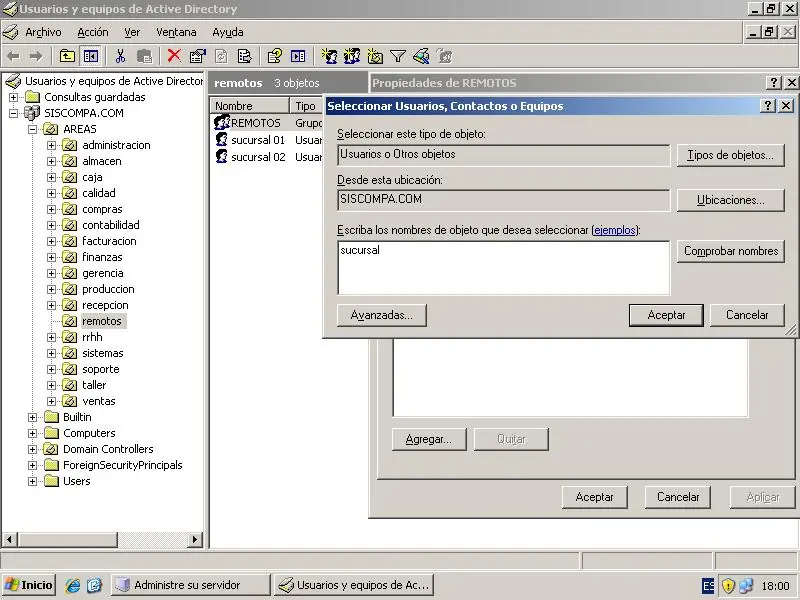Click the AREAS organizational unit folder icon
This screenshot has height=600, width=800.
(51, 129)
